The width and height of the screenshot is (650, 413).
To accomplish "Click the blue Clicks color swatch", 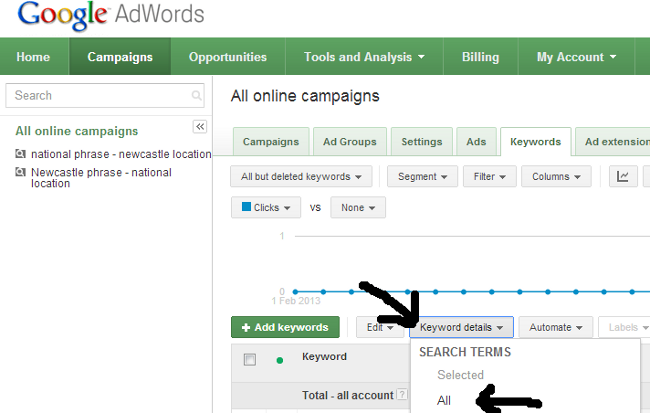I will [245, 208].
